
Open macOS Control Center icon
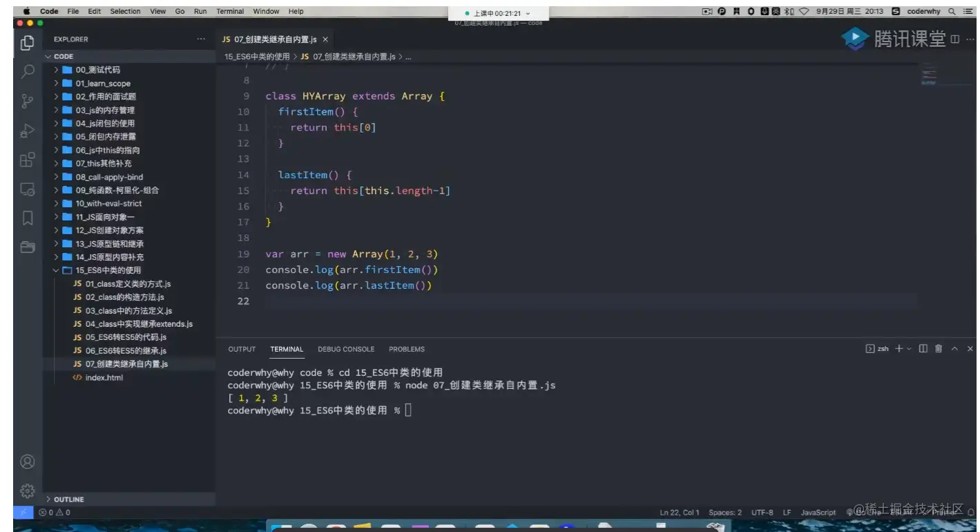pos(968,11)
